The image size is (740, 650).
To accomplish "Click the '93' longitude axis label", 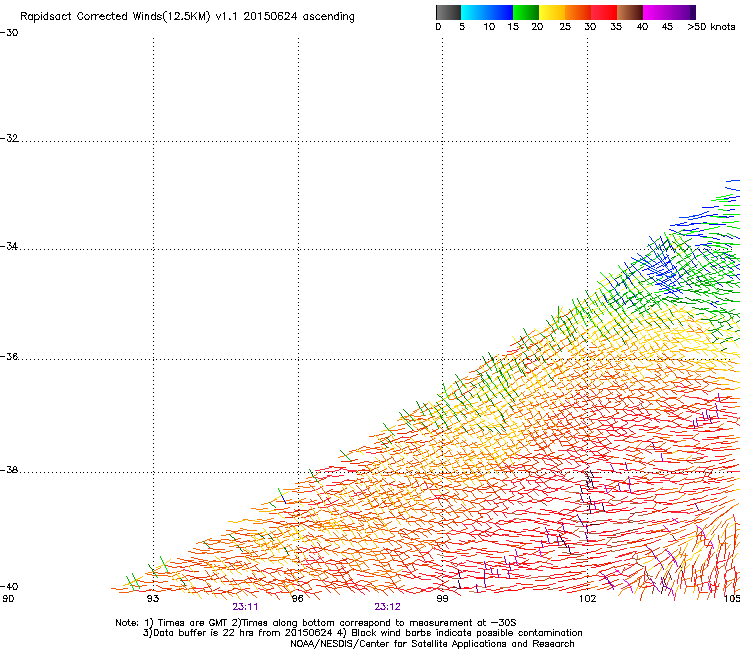I will coord(153,599).
